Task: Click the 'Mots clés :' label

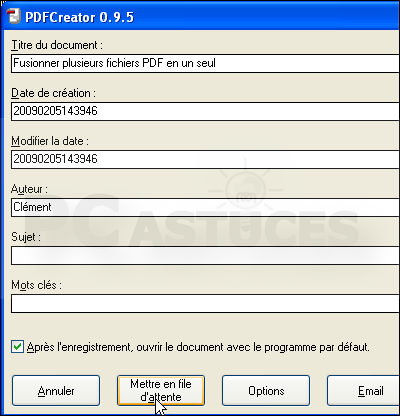Action: point(36,285)
